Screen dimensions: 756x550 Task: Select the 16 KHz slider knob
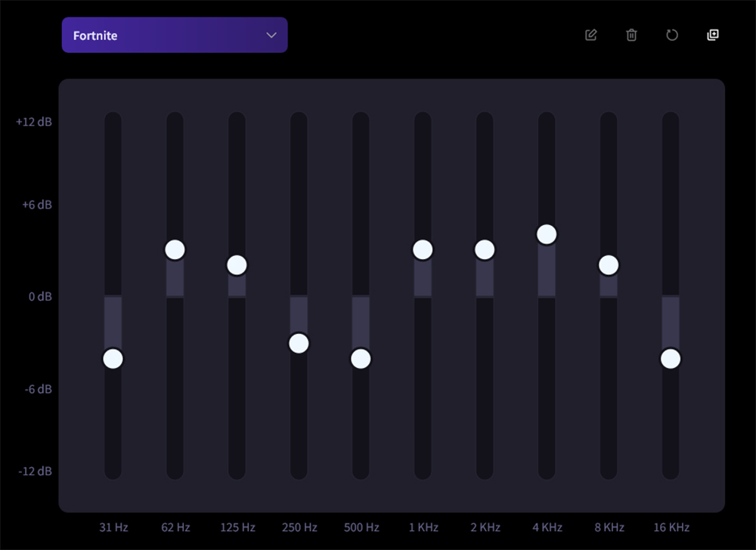tap(671, 358)
